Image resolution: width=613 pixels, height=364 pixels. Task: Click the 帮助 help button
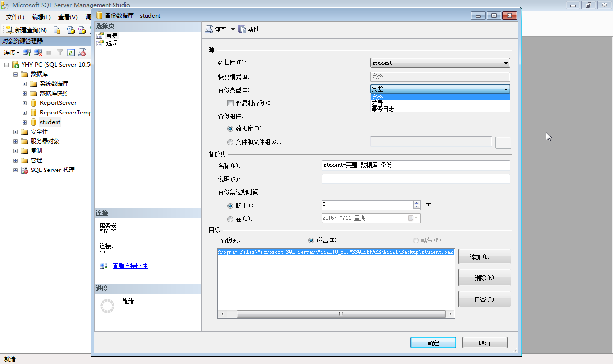tap(249, 29)
